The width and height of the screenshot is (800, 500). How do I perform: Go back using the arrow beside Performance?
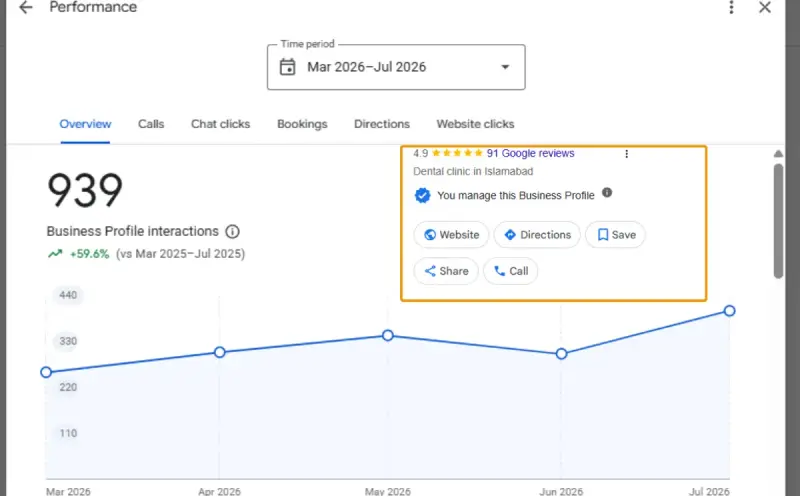26,7
